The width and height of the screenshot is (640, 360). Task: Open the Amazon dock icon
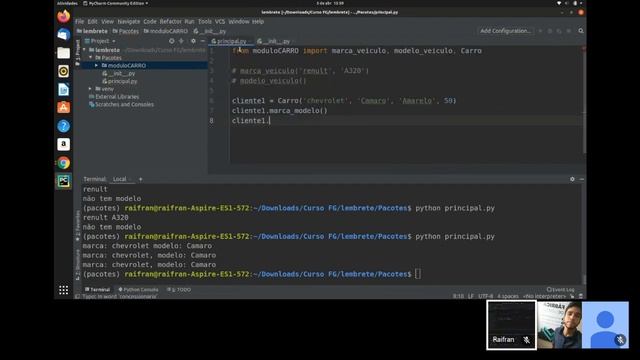[63, 144]
